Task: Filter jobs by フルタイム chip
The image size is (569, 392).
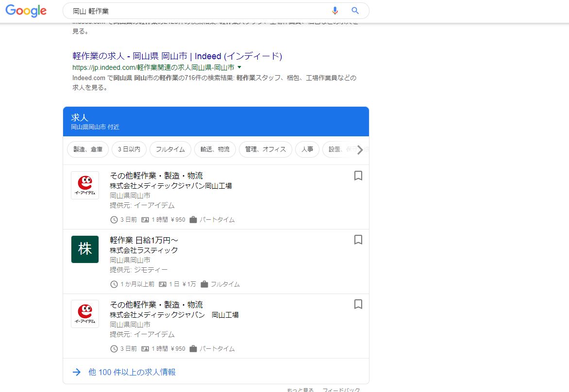Action: coord(170,149)
